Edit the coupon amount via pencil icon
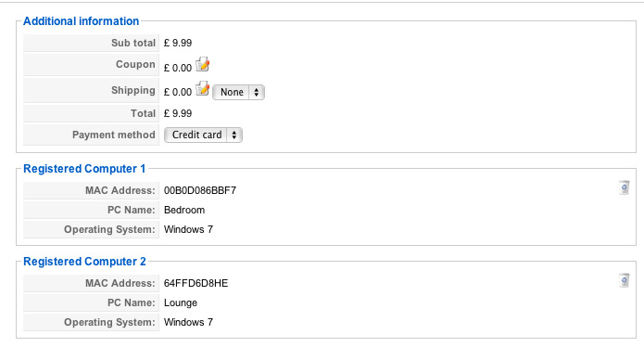The width and height of the screenshot is (644, 360). coord(203,65)
